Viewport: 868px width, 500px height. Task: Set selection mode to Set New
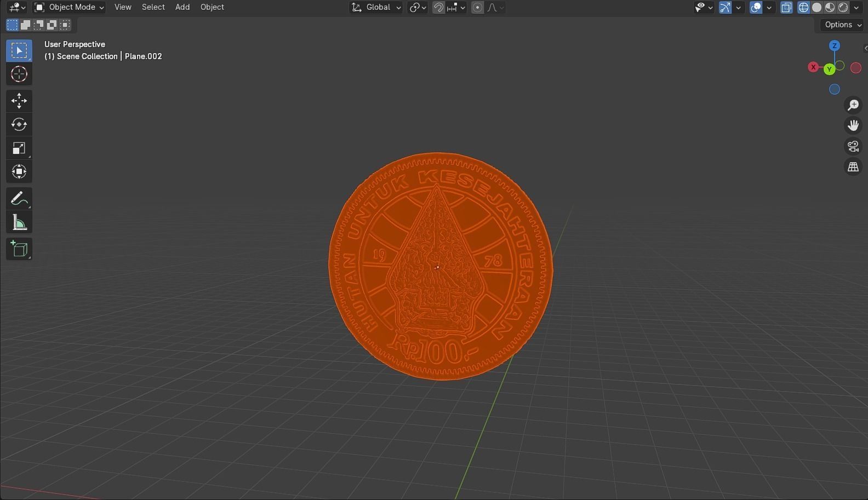12,25
